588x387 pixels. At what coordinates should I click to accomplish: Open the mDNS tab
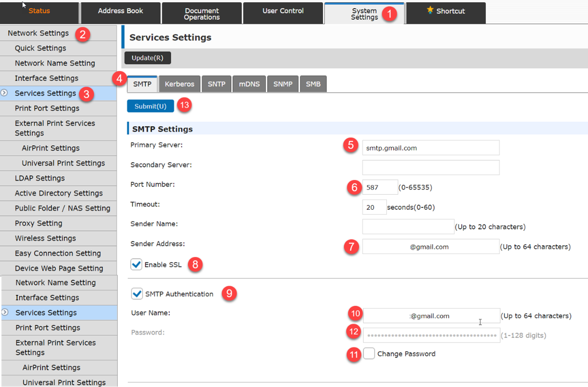click(x=249, y=84)
